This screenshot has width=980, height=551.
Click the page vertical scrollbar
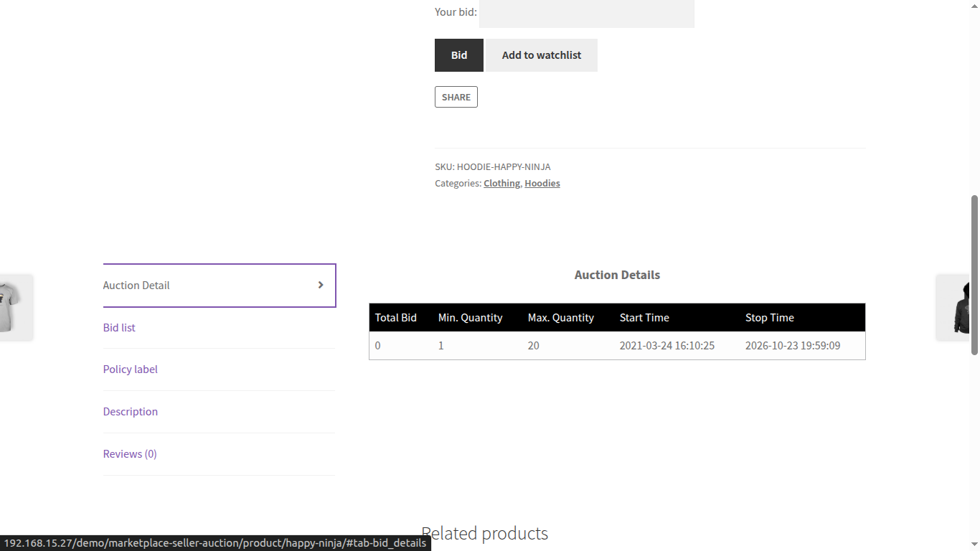pos(974,274)
